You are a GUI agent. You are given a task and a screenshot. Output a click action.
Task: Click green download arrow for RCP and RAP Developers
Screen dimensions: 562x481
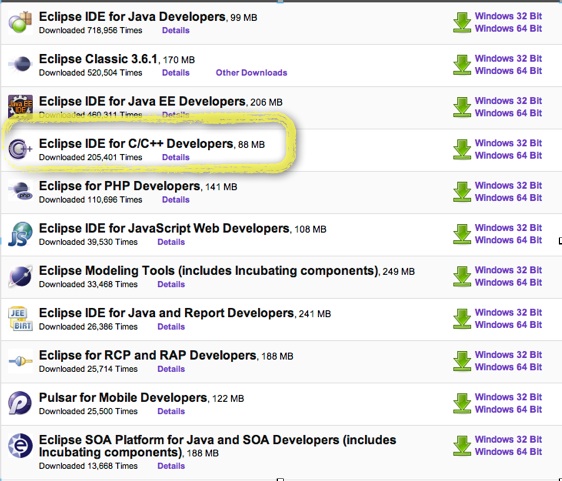pyautogui.click(x=462, y=361)
